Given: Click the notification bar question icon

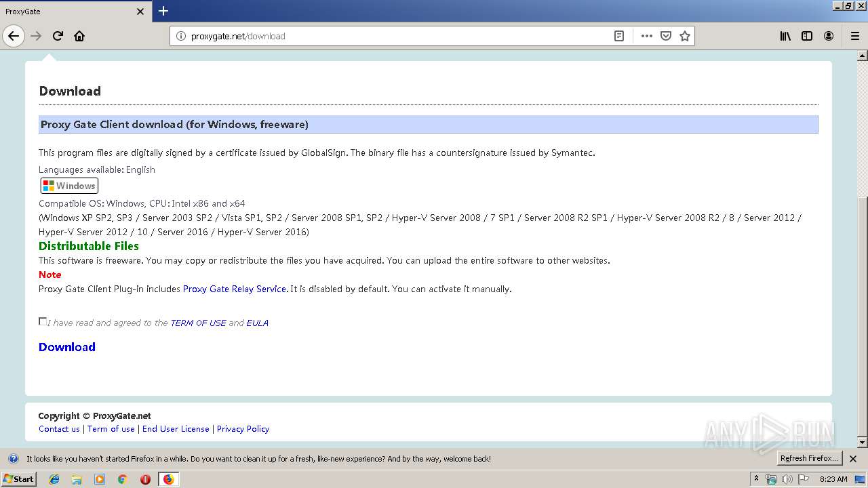Looking at the screenshot, I should (13, 459).
